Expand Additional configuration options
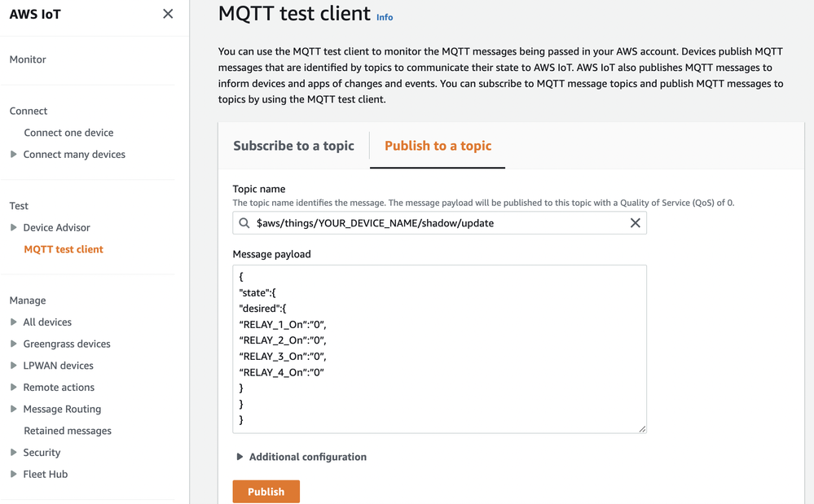Screen dimensions: 814x504 301,457
